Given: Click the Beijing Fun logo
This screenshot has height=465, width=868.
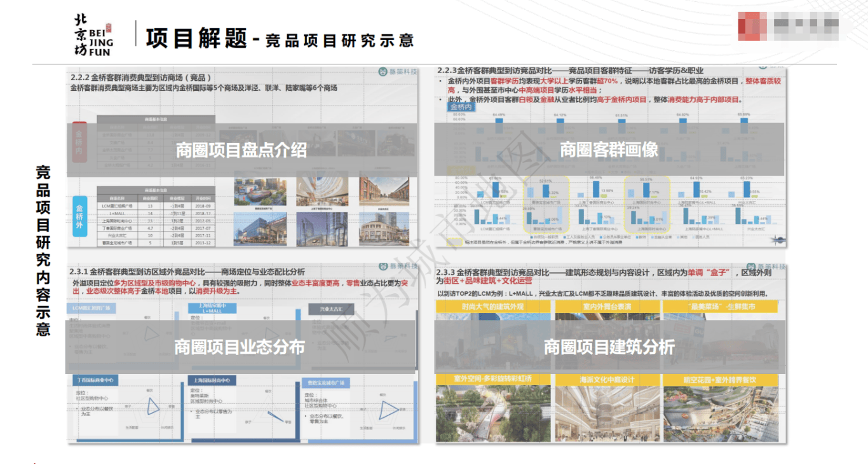Looking at the screenshot, I should click(x=93, y=34).
